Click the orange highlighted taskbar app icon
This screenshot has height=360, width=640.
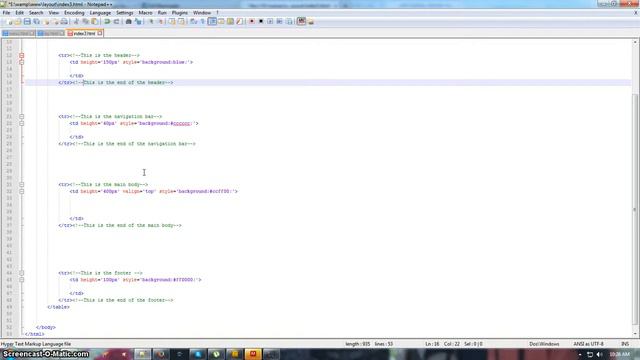[253, 354]
